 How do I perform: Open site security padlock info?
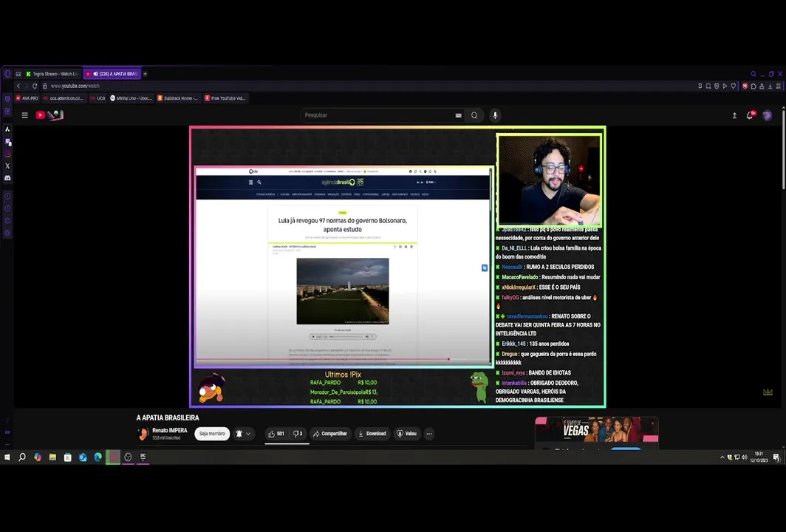pyautogui.click(x=44, y=86)
